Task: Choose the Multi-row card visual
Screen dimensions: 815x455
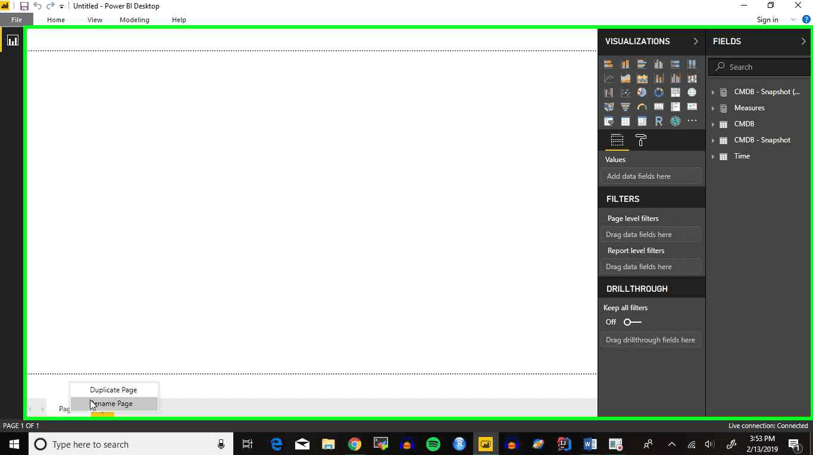Action: [675, 107]
